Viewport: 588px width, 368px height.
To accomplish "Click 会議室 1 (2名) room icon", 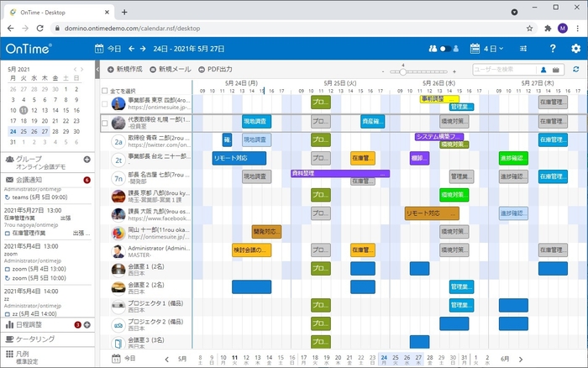I will click(x=118, y=270).
